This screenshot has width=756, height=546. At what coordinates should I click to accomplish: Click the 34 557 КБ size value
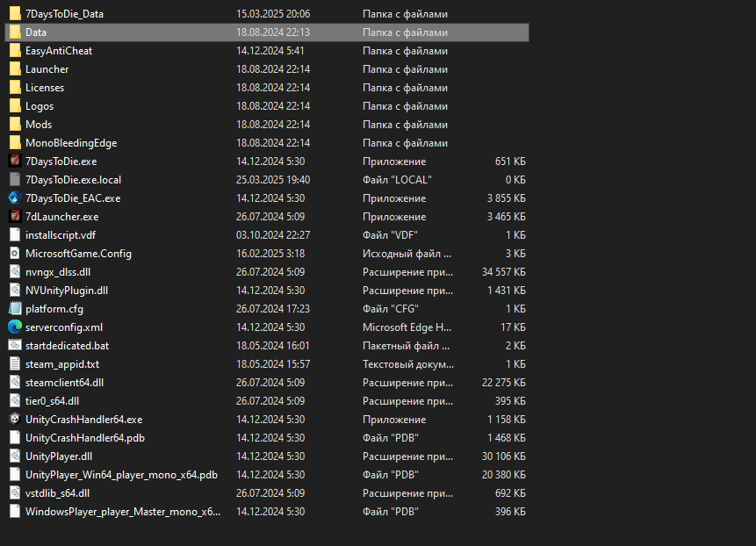coord(503,272)
